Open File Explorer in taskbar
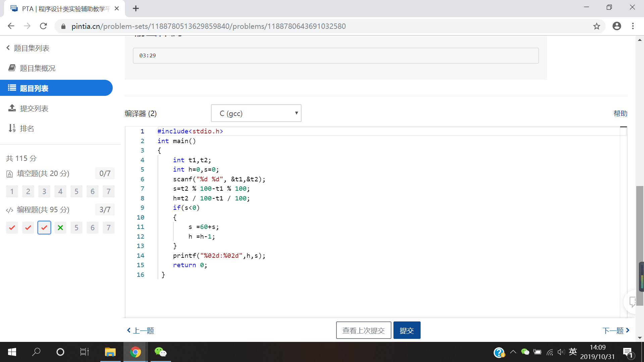Screen dimensions: 644x362 point(110,352)
